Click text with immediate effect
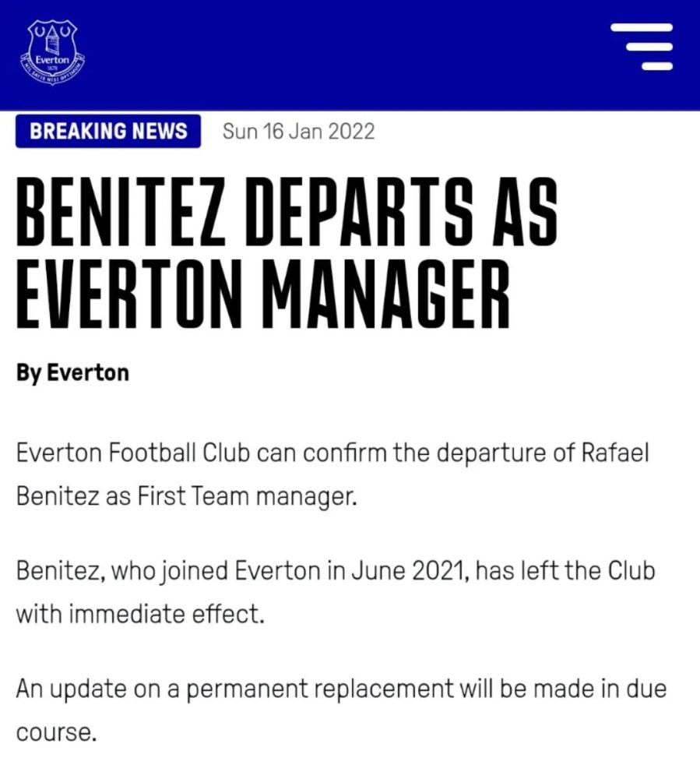 (140, 614)
